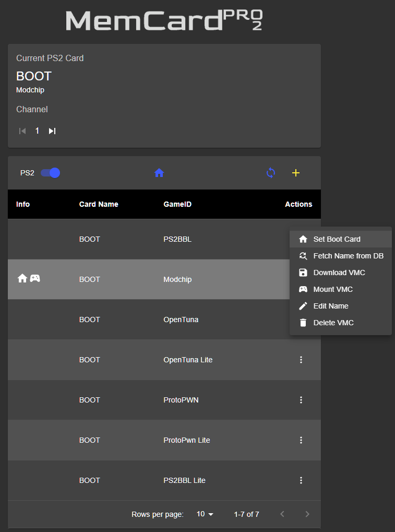Open actions menu for OpenTuna Lite
Image resolution: width=395 pixels, height=532 pixels.
301,360
